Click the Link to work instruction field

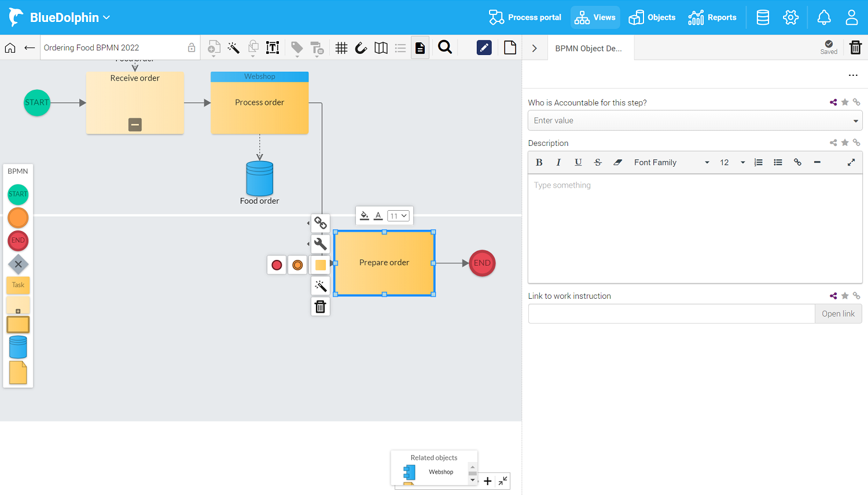(671, 314)
